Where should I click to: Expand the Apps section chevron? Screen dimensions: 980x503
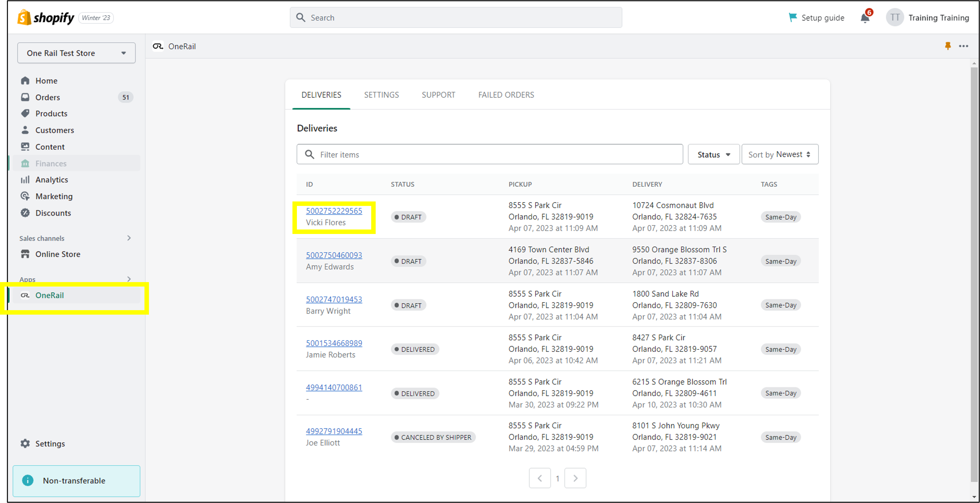click(x=129, y=279)
